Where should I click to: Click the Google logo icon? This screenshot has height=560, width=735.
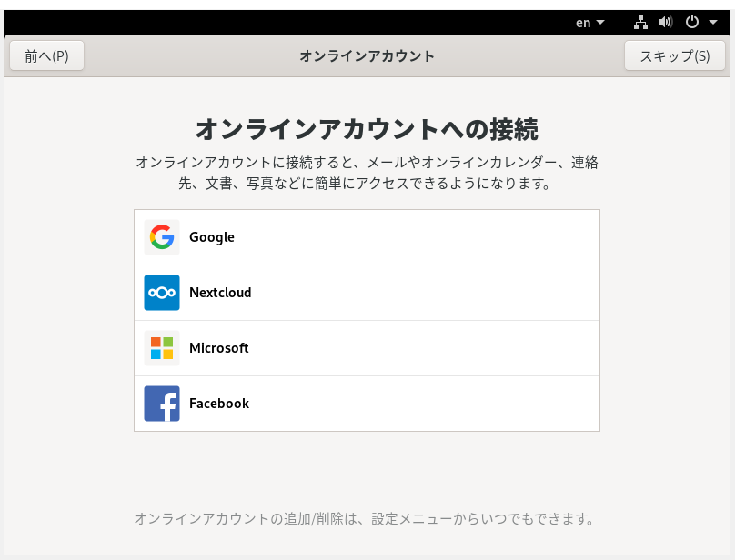[162, 237]
